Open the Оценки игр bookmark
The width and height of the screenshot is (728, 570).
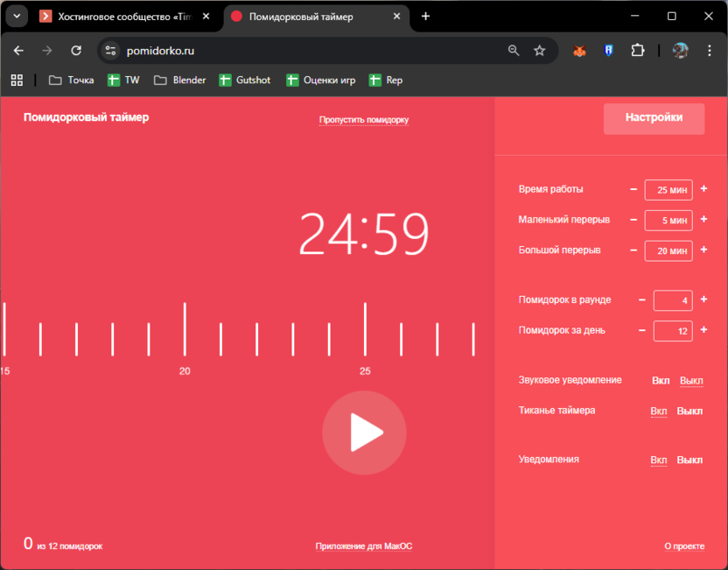[x=321, y=80]
